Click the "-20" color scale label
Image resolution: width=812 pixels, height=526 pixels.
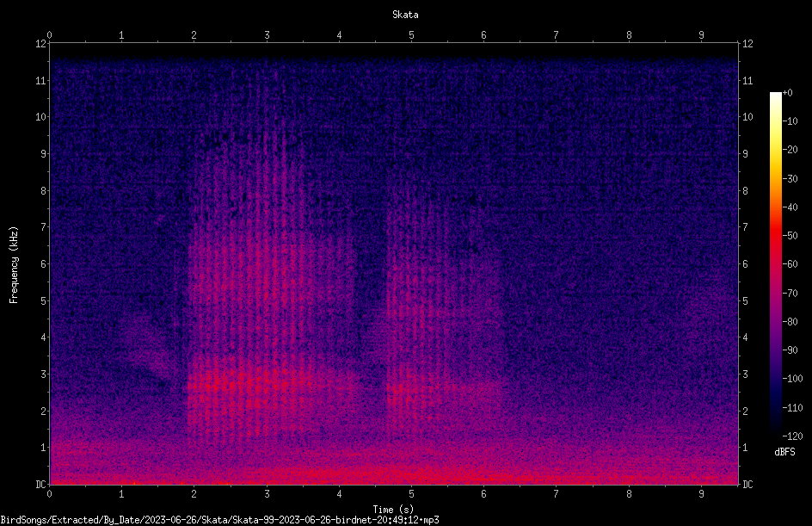(x=790, y=150)
